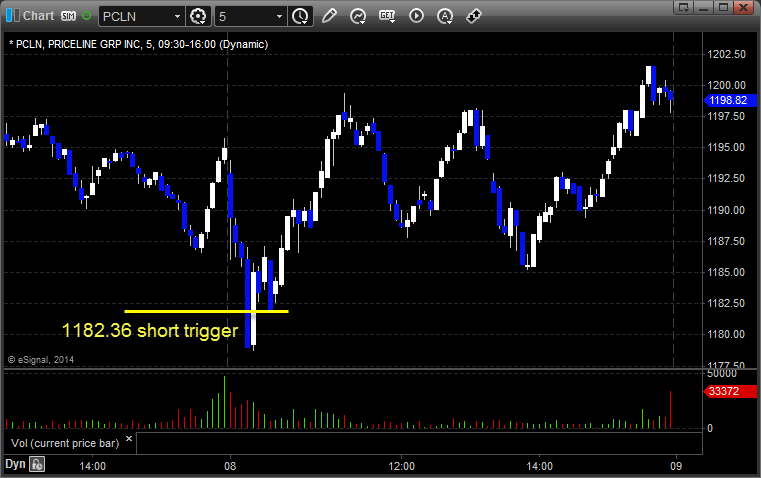This screenshot has width=761, height=478.
Task: Click the 1187.50 price axis label
Action: coord(726,241)
